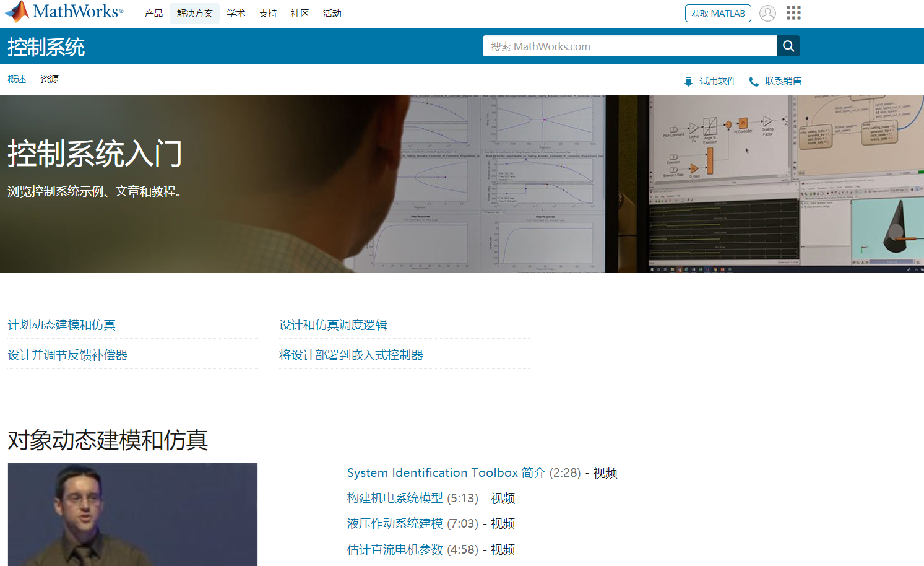
Task: Click the download icon beside 试用软件
Action: 688,81
